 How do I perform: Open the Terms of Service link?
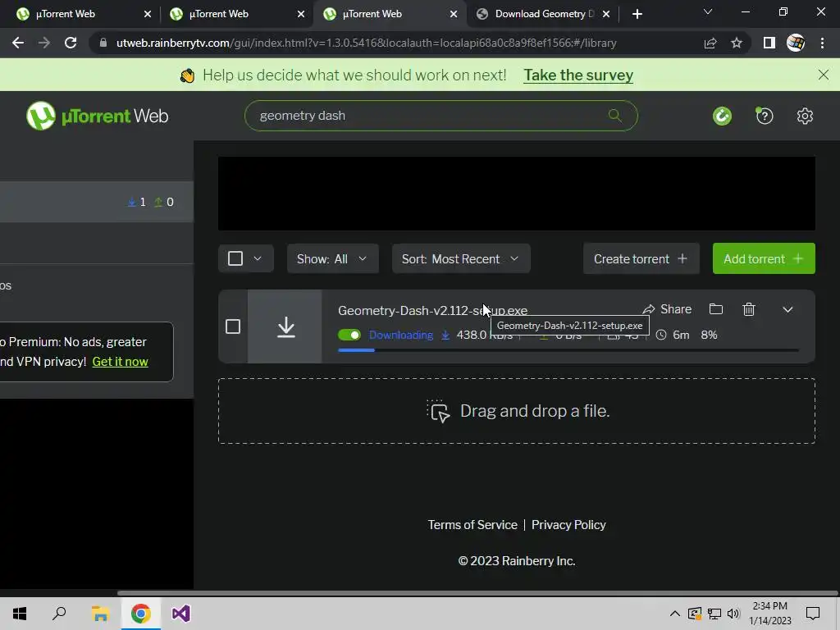[x=472, y=524]
